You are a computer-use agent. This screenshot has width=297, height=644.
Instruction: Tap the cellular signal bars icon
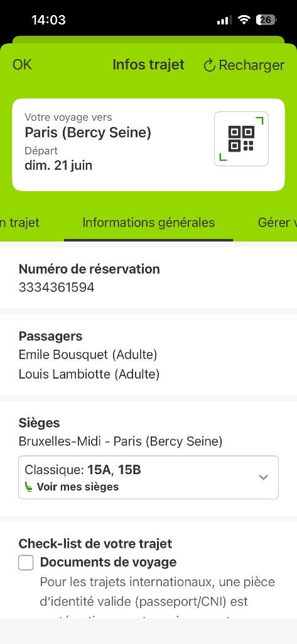(224, 20)
